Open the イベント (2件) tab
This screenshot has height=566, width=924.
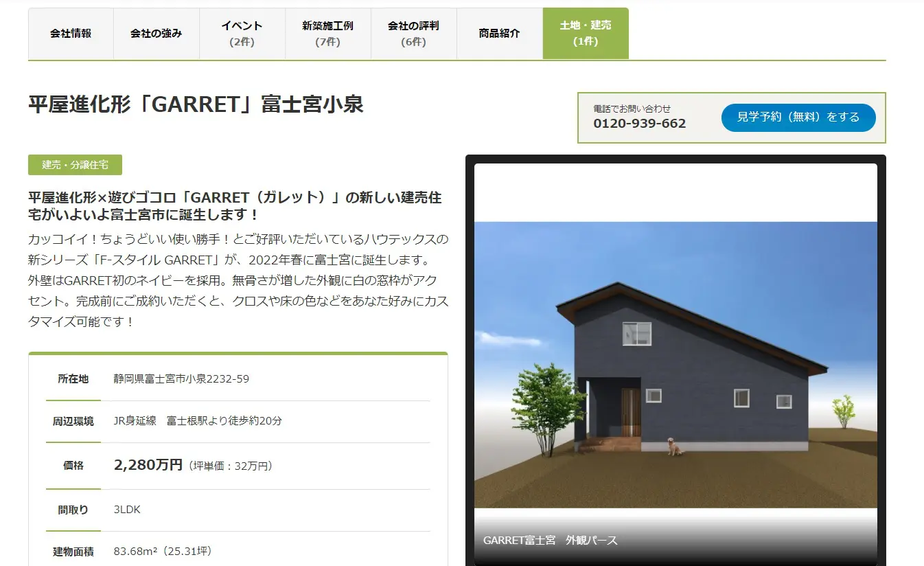(242, 34)
